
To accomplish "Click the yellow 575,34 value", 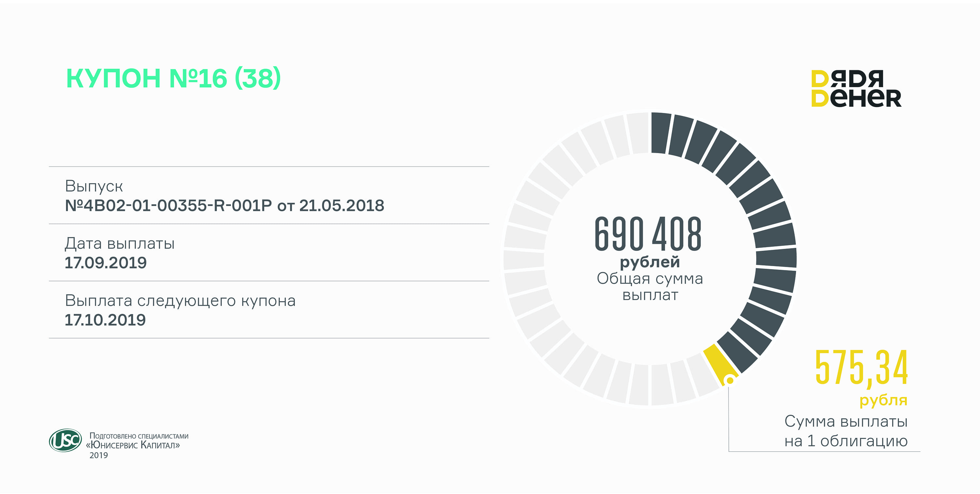I will pyautogui.click(x=861, y=368).
